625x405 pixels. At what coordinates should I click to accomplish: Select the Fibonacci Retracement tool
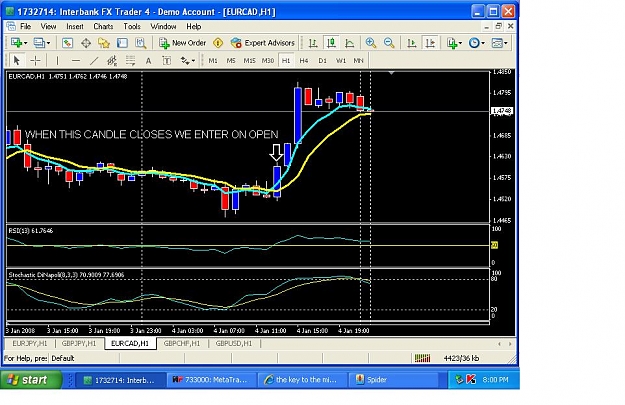point(130,61)
